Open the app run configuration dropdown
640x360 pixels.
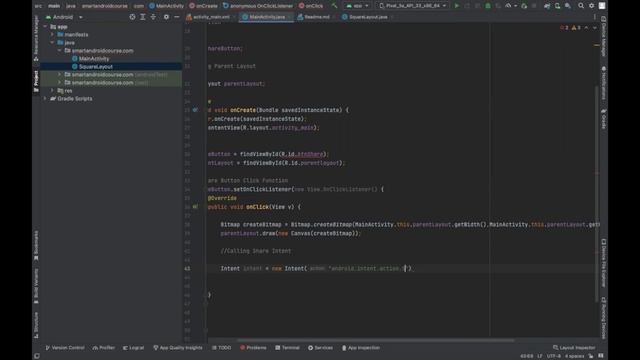point(358,6)
